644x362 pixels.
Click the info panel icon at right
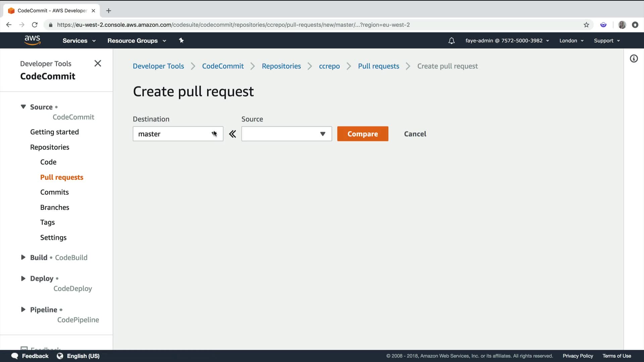pyautogui.click(x=634, y=59)
